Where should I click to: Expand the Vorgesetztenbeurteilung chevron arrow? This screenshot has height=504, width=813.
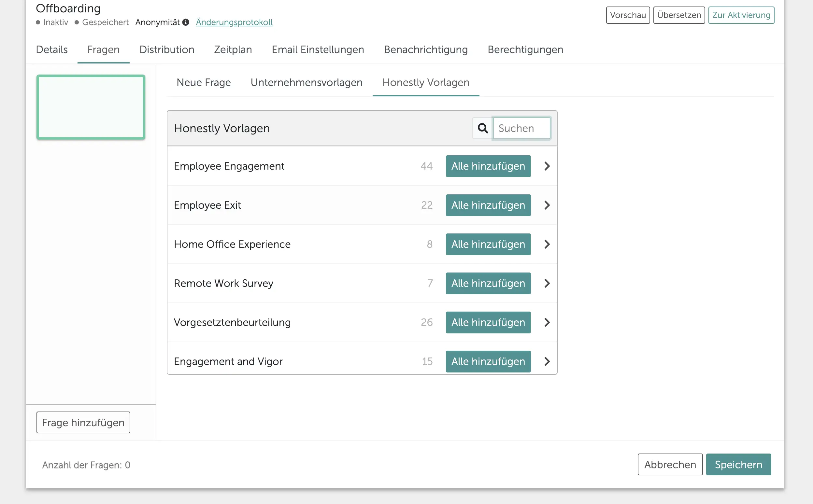point(547,322)
